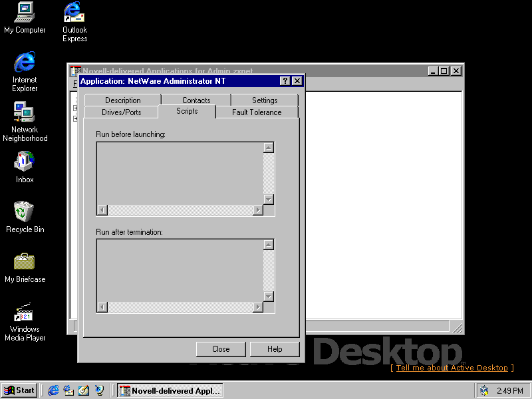
Task: Click the Show Desktop quick launch icon
Action: (x=84, y=390)
